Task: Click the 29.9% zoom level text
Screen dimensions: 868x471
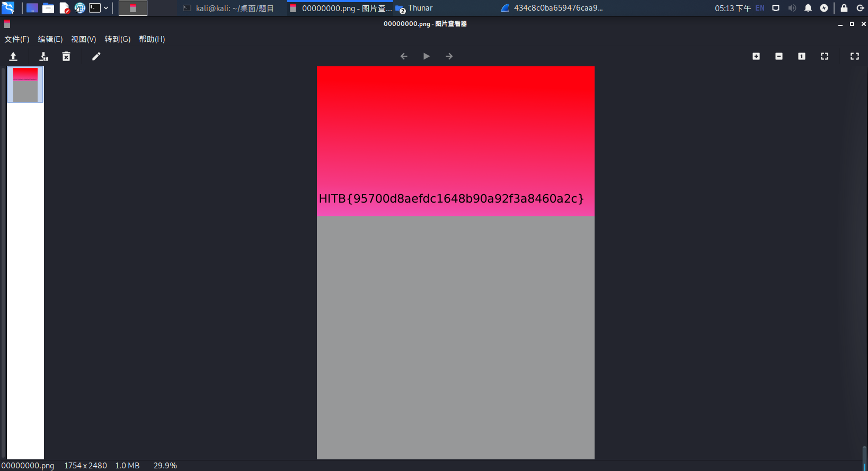Action: click(165, 466)
